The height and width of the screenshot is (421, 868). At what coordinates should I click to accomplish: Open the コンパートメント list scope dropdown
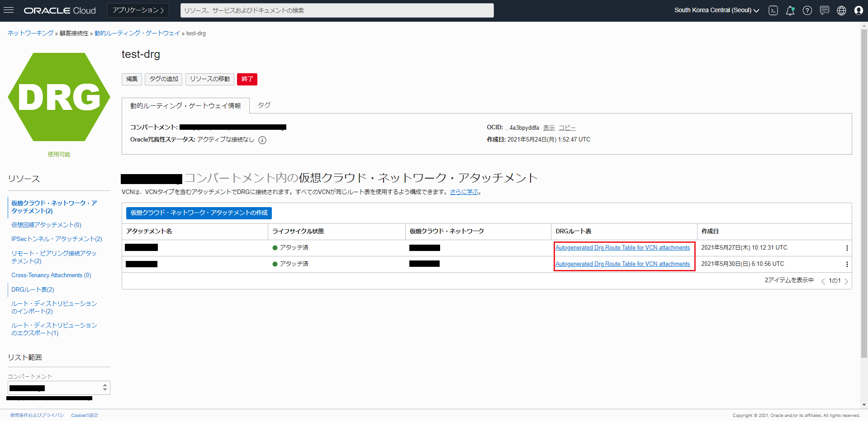click(x=59, y=388)
